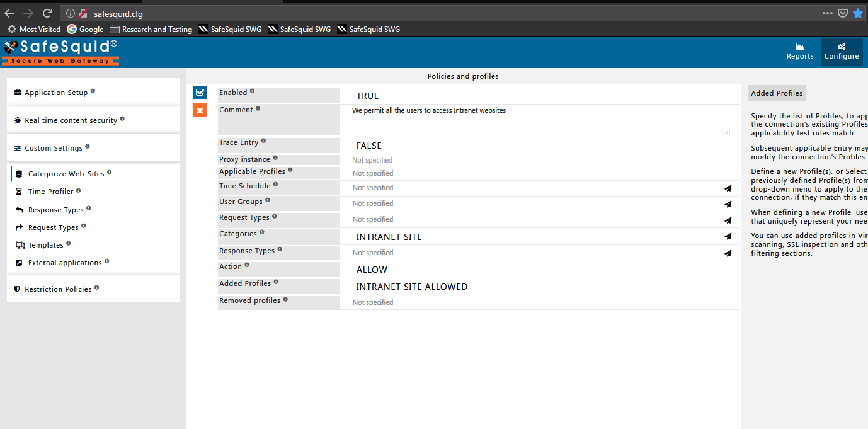868x429 pixels.
Task: Open the Trace Entry FALSE dropdown
Action: coord(539,146)
